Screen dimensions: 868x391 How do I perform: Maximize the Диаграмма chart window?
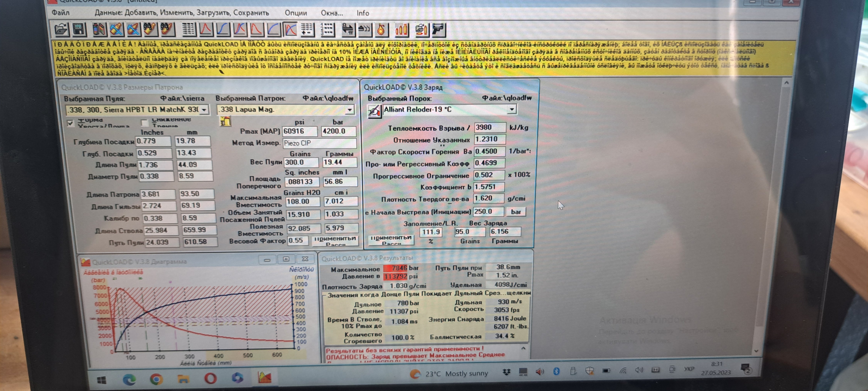tap(286, 259)
